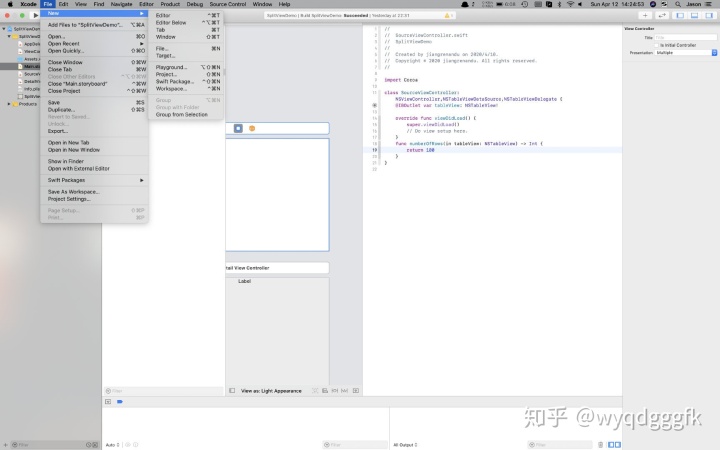Open the Presentation dropdown
This screenshot has width=720, height=450.
coord(686,53)
